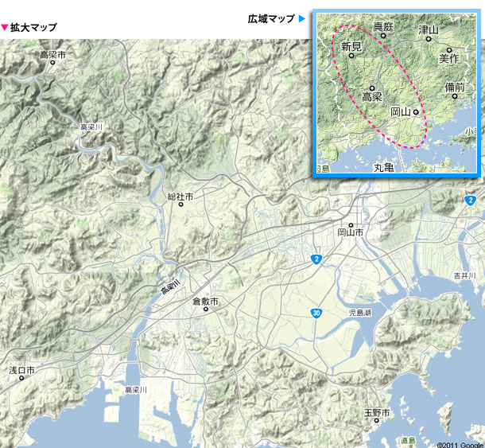
Task: Click 新見 in the overview inset map
Action: 351,48
